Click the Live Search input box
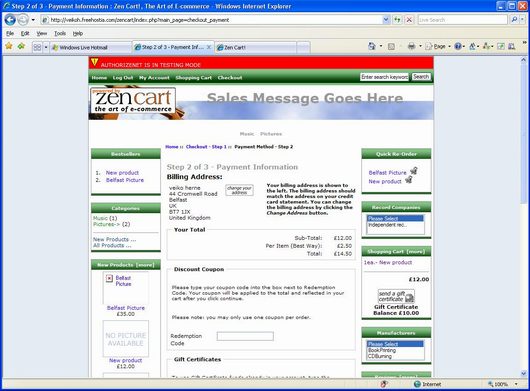Image resolution: width=530 pixels, height=391 pixels. click(462, 20)
